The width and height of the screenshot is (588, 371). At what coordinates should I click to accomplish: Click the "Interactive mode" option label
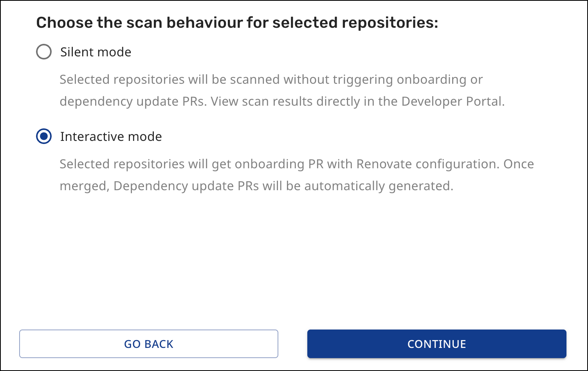111,137
